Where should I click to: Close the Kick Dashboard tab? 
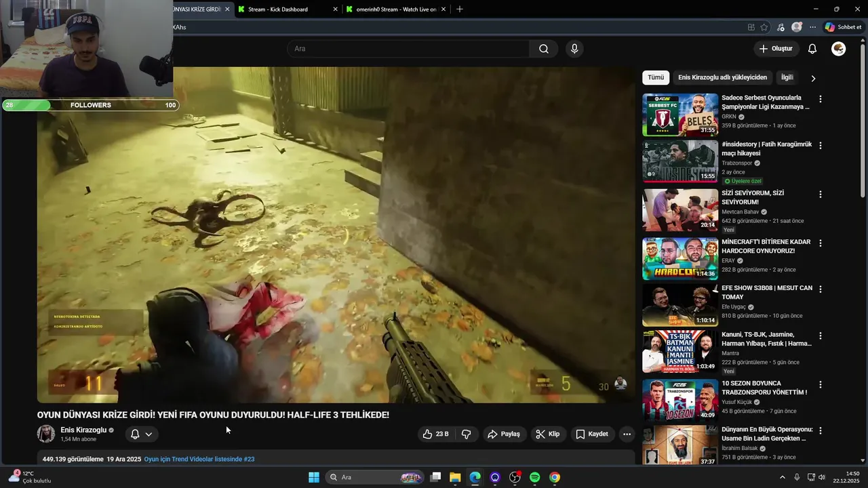click(336, 9)
